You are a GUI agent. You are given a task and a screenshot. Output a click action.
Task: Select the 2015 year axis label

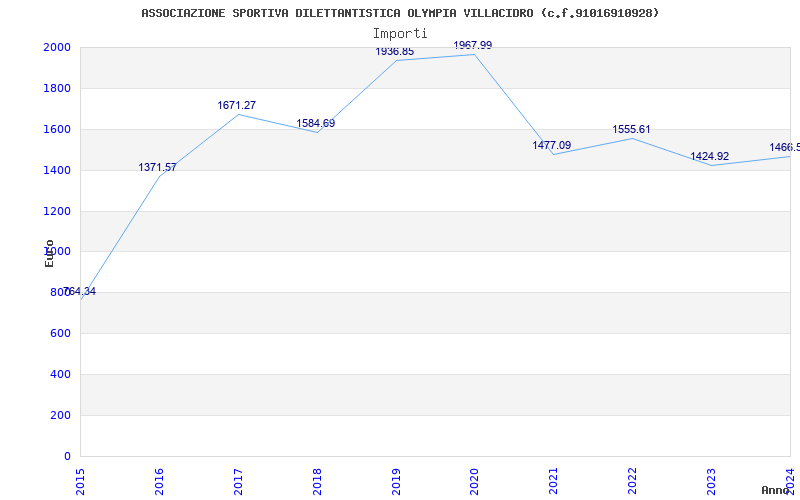coord(80,482)
